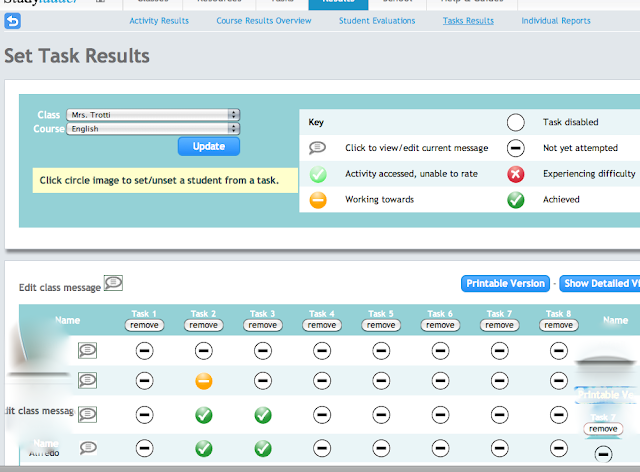Click the Printable Version button
This screenshot has height=472, width=640.
coord(505,283)
